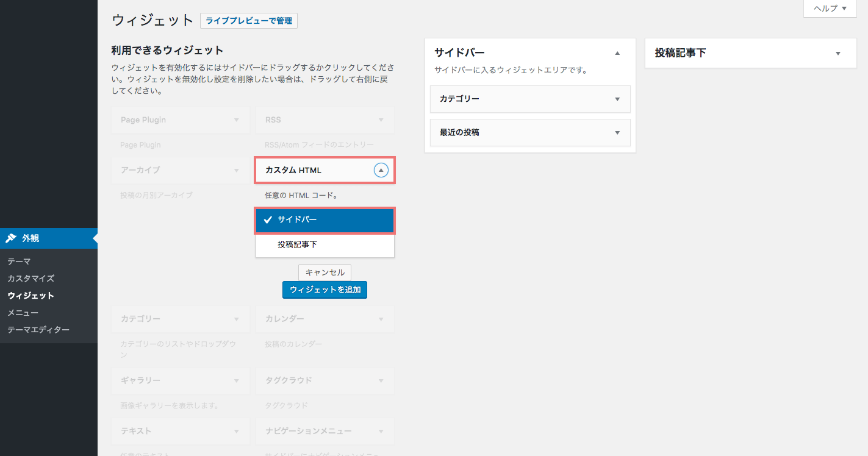Click 任意の HTML コード。 description text
The width and height of the screenshot is (868, 456).
301,196
